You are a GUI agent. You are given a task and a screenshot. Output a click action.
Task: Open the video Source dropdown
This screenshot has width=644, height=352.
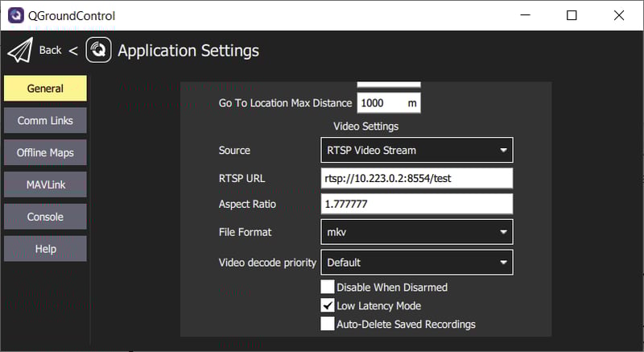[416, 150]
